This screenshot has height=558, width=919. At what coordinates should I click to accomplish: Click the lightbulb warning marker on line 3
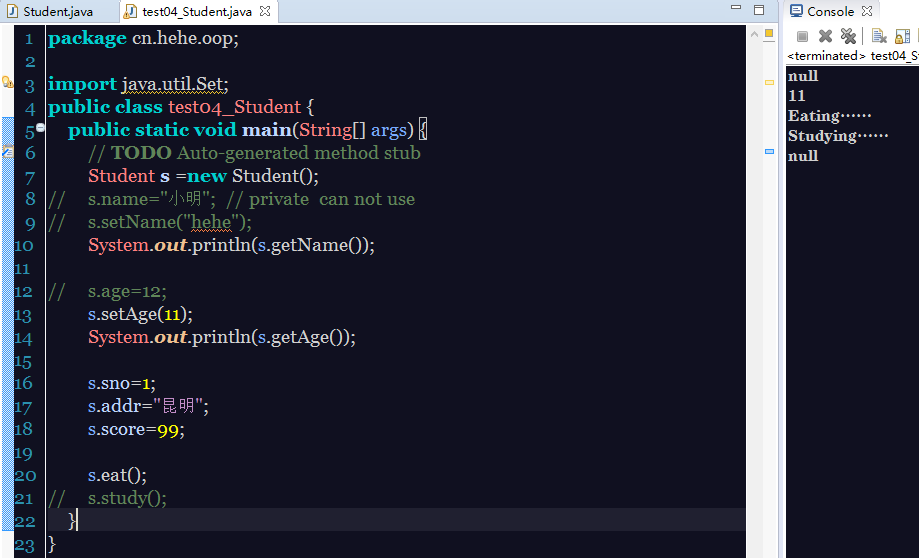[7, 82]
